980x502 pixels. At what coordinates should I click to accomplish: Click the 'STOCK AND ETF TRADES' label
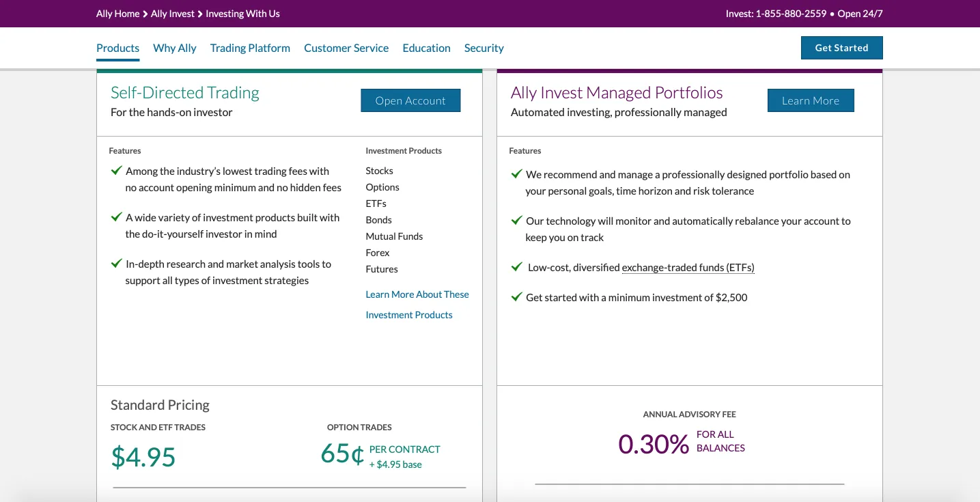point(158,428)
